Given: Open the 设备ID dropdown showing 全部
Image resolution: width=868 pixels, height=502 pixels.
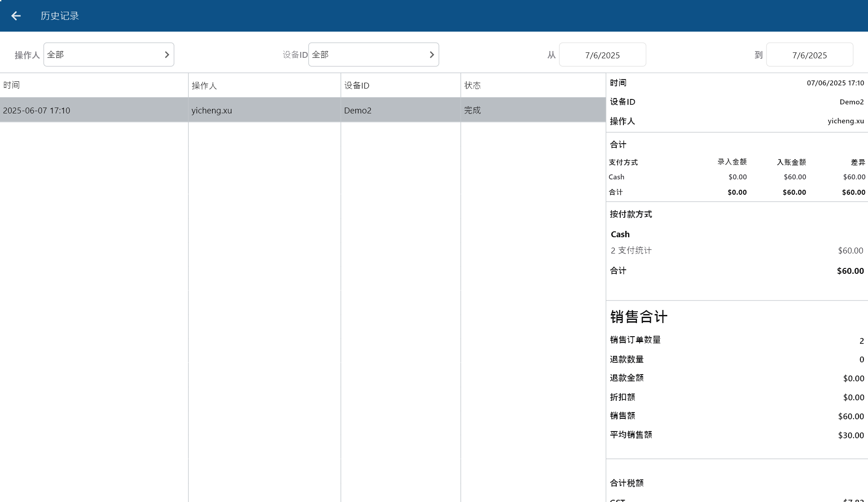Looking at the screenshot, I should pos(373,55).
